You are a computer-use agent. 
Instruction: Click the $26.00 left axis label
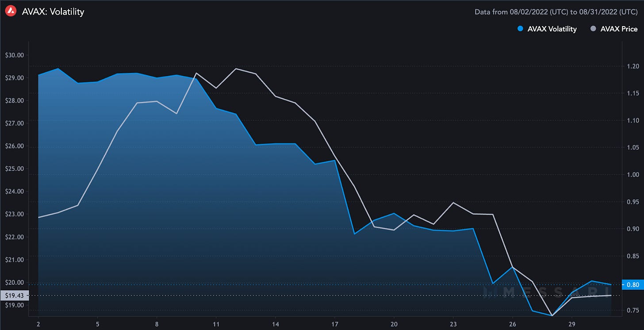(x=15, y=146)
